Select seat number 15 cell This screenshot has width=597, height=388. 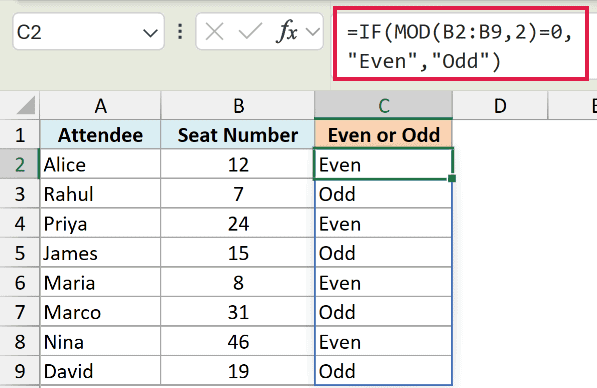click(x=238, y=253)
